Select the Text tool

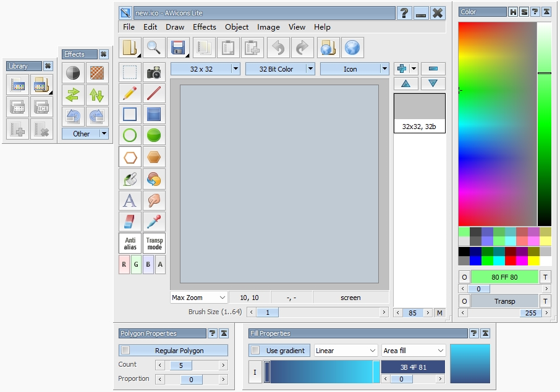pos(130,200)
